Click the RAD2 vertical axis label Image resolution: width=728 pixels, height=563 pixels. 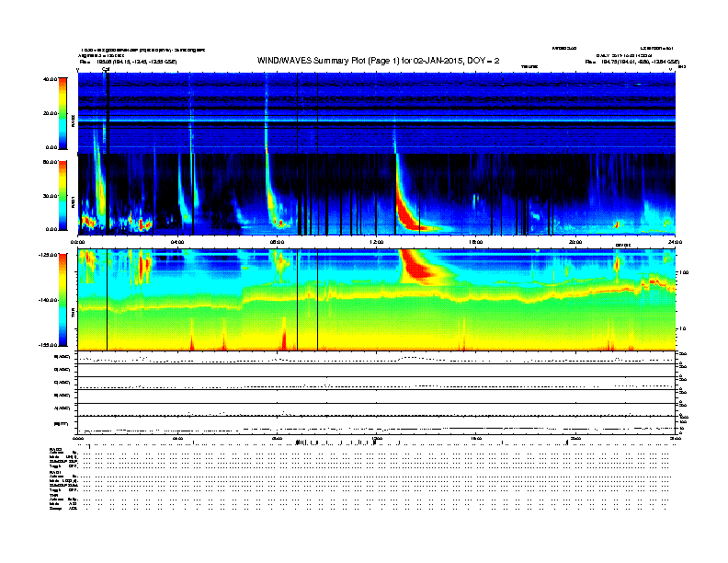74,121
